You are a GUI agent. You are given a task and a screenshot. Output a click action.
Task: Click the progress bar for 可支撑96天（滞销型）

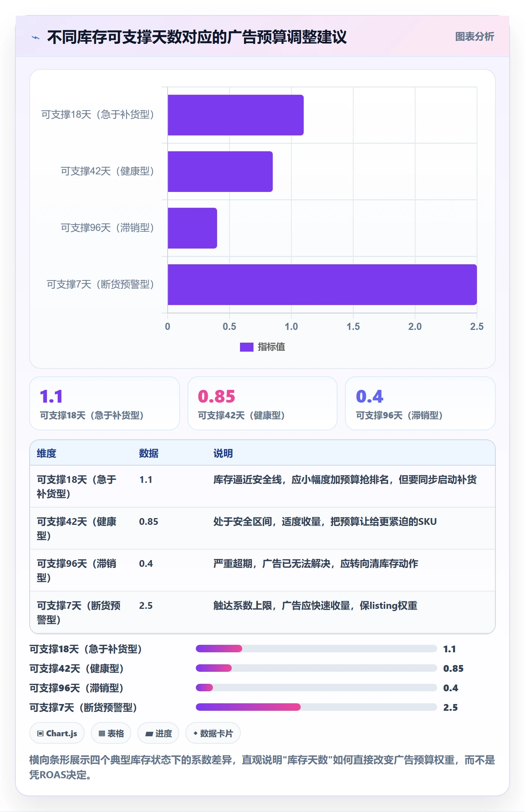pyautogui.click(x=316, y=688)
